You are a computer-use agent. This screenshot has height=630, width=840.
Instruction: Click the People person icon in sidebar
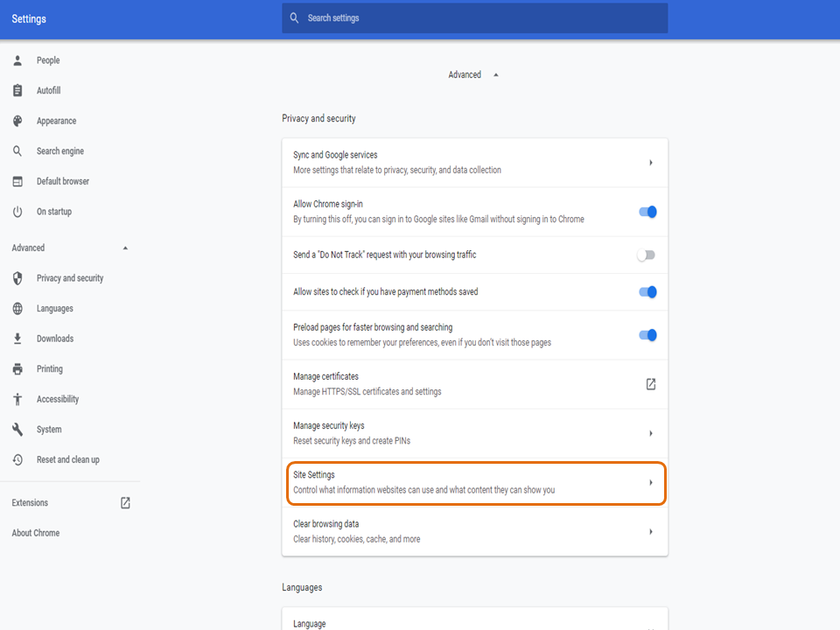[17, 60]
